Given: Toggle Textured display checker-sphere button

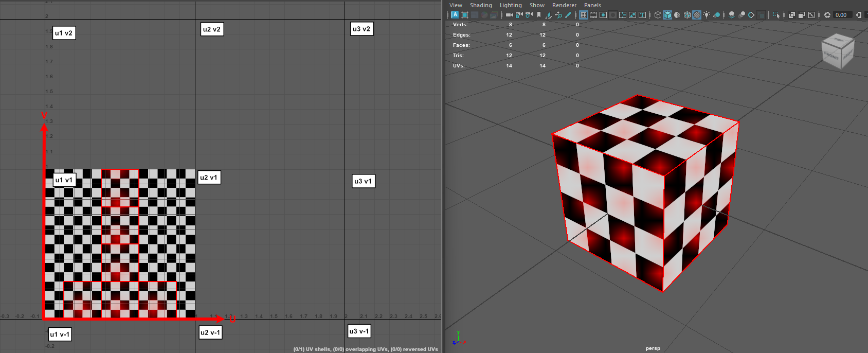Looking at the screenshot, I should click(x=697, y=15).
